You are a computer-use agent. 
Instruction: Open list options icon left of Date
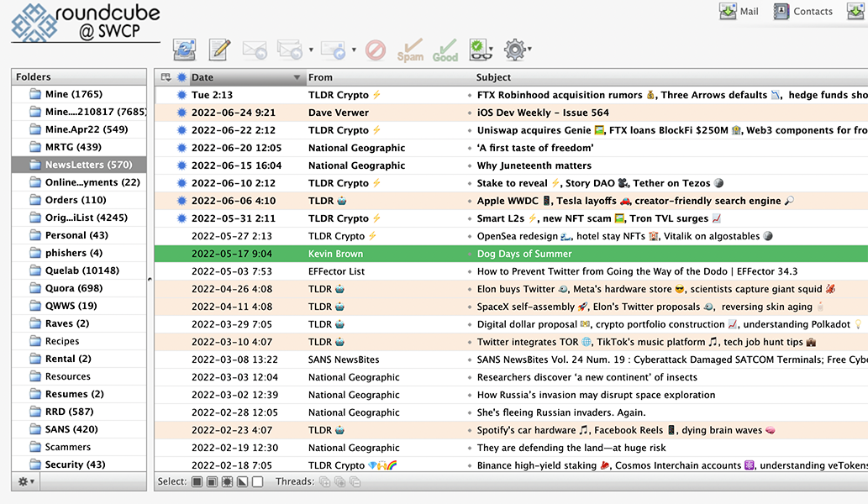(166, 77)
